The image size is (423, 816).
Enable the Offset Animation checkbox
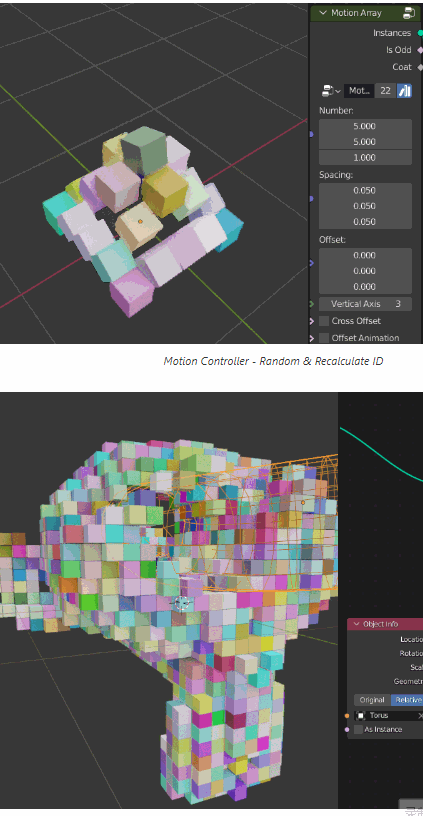tap(324, 338)
